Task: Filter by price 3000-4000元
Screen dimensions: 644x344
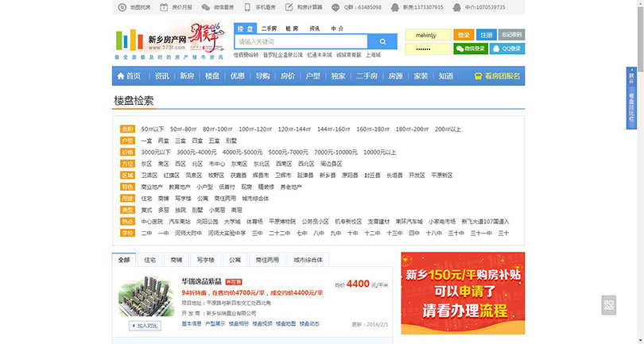Action: coord(196,152)
